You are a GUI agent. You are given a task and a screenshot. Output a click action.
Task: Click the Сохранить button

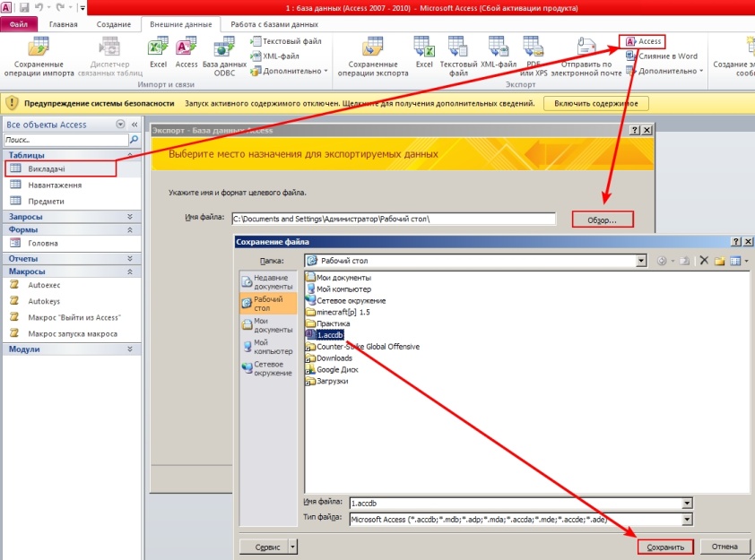[665, 547]
